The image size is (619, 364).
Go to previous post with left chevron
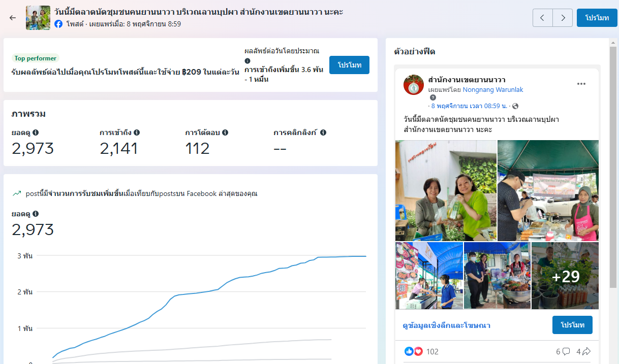542,18
